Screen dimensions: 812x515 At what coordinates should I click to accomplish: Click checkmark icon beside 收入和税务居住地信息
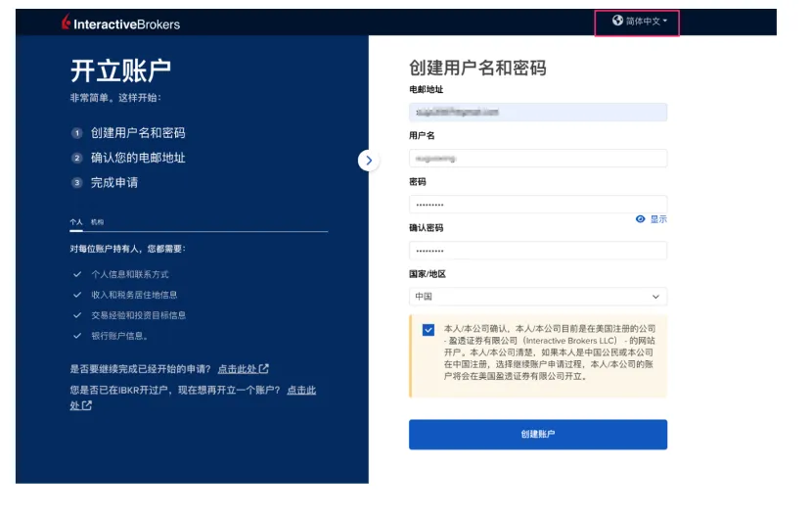coord(77,295)
